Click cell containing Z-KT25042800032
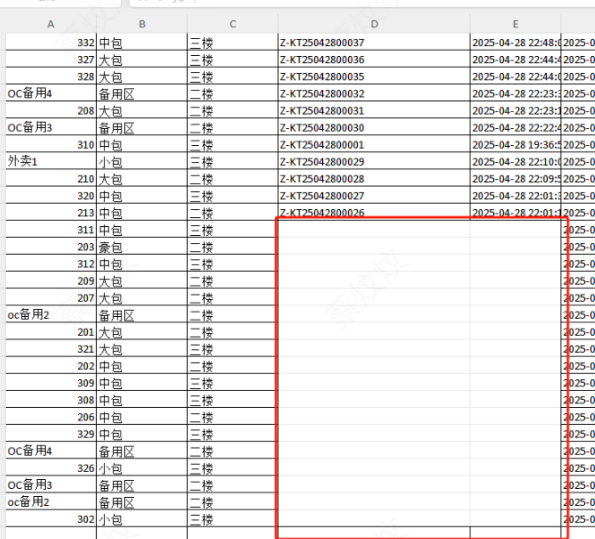 [374, 93]
